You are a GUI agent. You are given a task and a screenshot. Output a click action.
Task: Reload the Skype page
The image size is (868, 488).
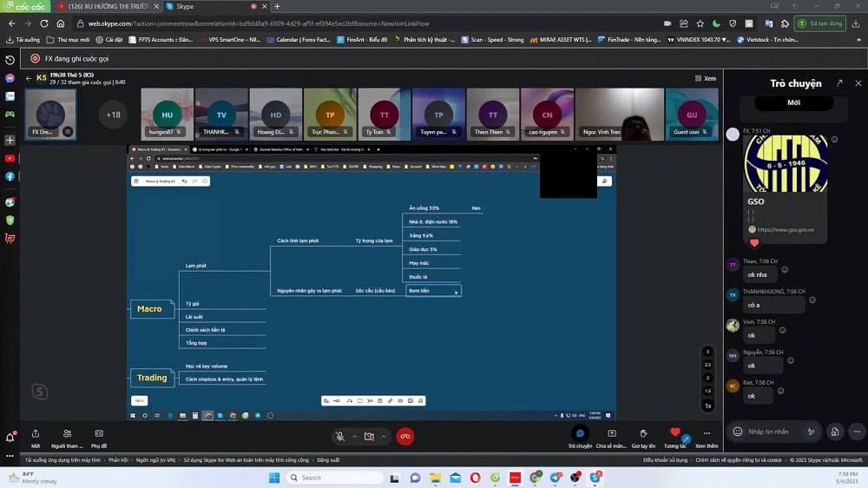click(44, 23)
